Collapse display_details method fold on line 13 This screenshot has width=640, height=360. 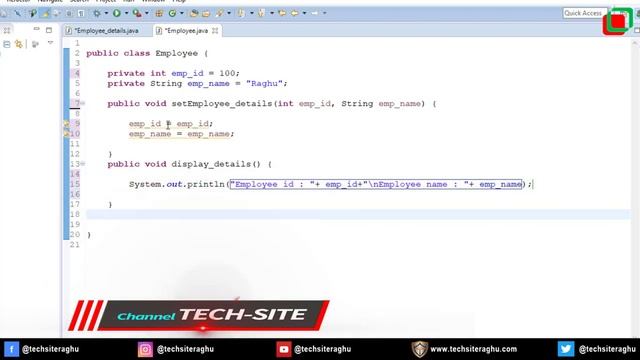tap(83, 164)
